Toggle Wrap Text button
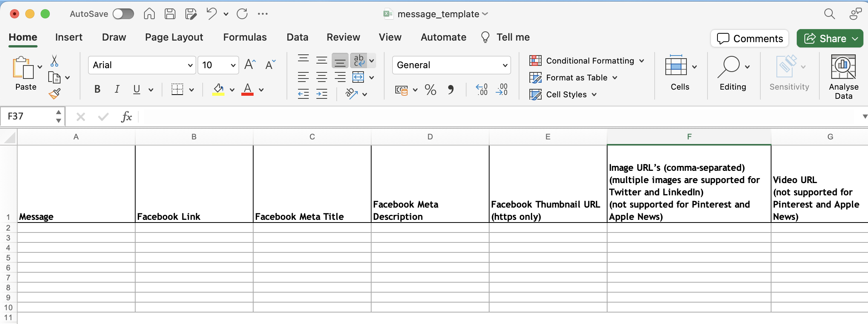868x324 pixels. click(x=359, y=60)
